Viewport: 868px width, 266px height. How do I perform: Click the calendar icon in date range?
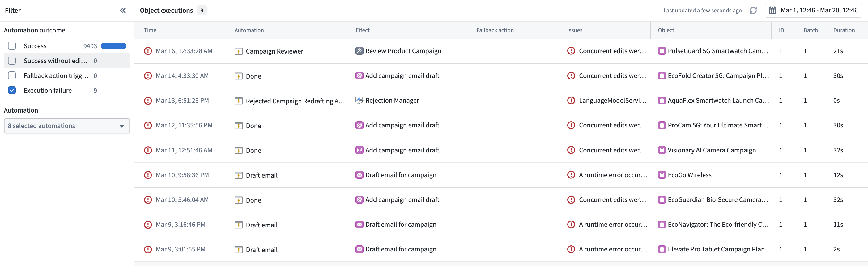772,11
